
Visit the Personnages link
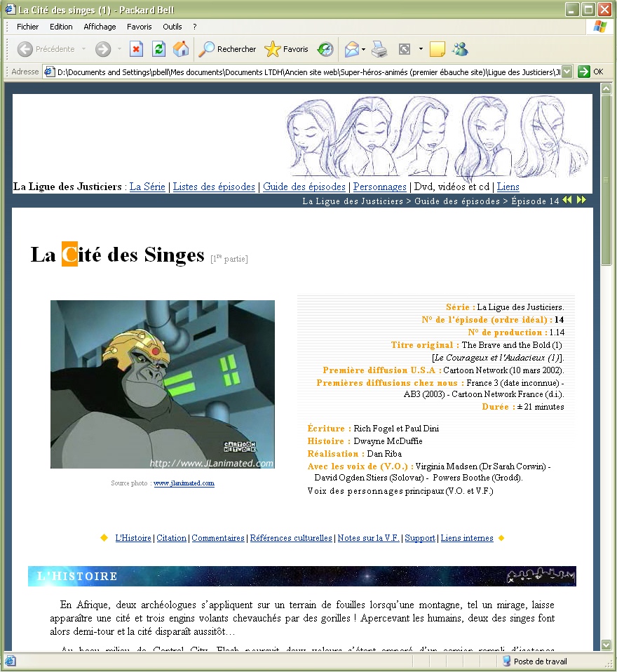379,187
